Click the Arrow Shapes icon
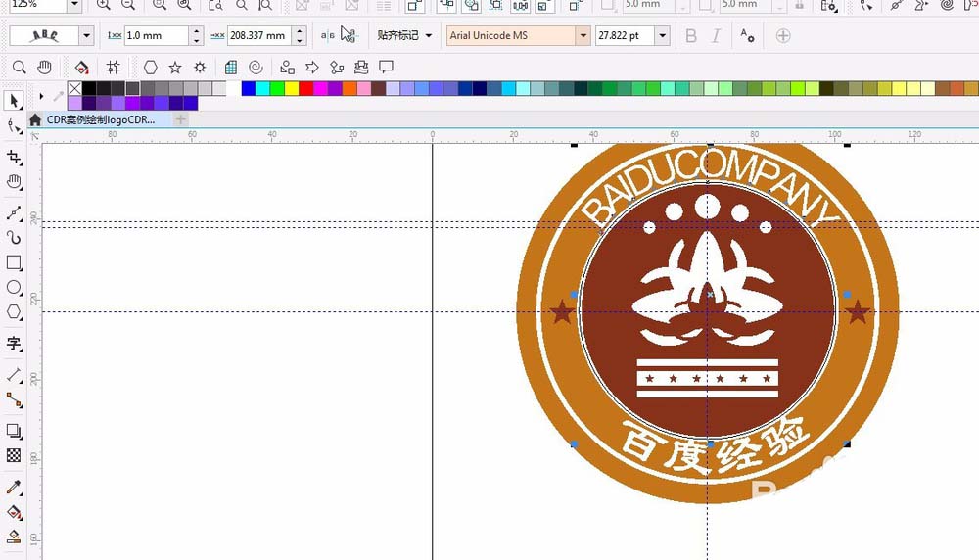979x560 pixels. pos(312,67)
